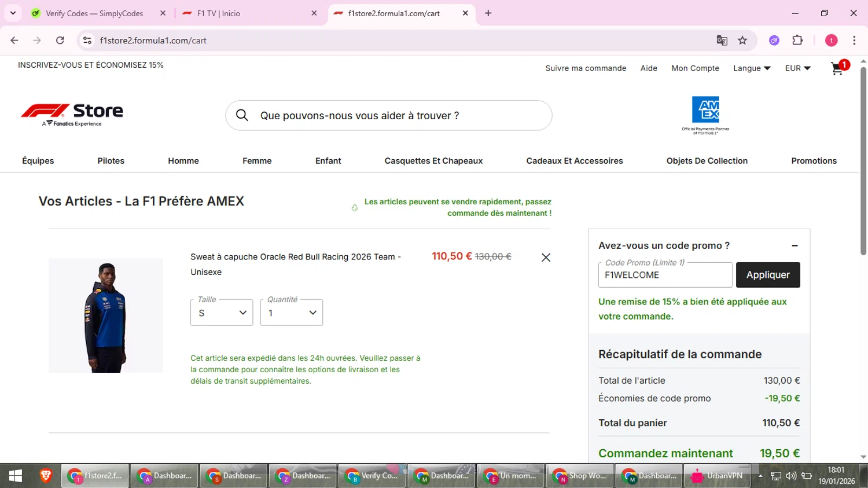
Task: Close the Verify Codes SimplyCodes tab
Action: tap(163, 13)
